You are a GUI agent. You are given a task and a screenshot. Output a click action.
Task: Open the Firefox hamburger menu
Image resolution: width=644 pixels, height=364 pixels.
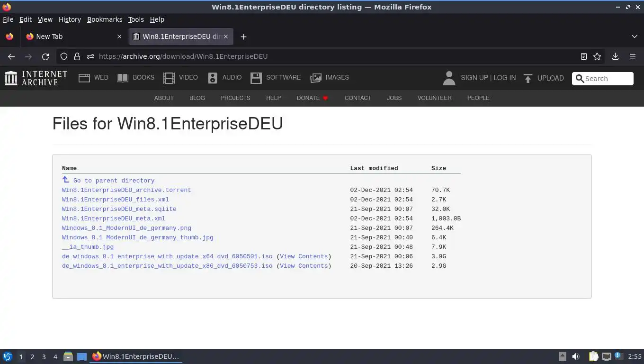pyautogui.click(x=633, y=56)
